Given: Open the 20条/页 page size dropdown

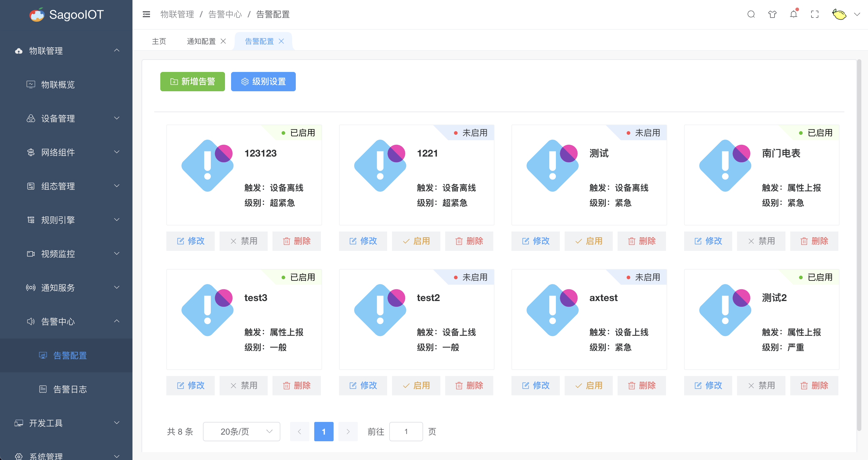Looking at the screenshot, I should [x=241, y=431].
